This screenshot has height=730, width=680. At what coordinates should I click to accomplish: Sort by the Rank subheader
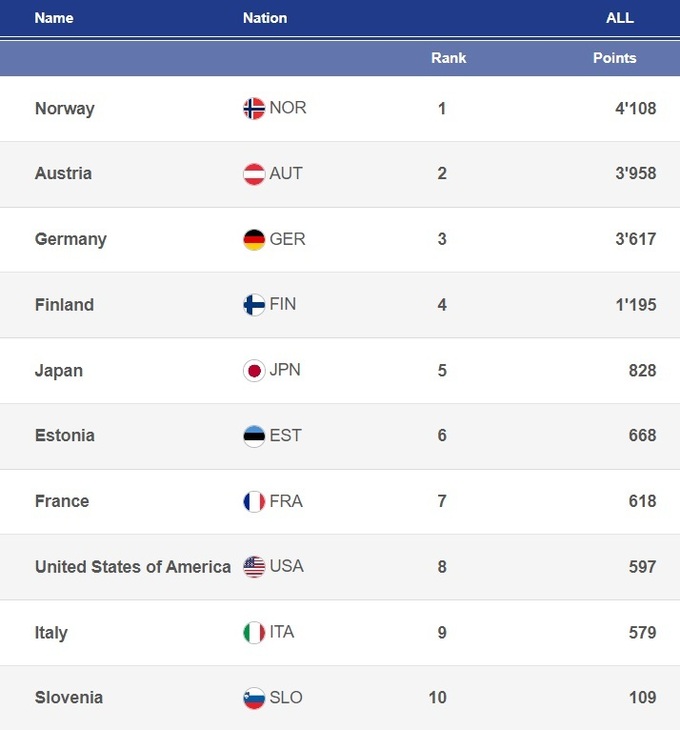(449, 58)
